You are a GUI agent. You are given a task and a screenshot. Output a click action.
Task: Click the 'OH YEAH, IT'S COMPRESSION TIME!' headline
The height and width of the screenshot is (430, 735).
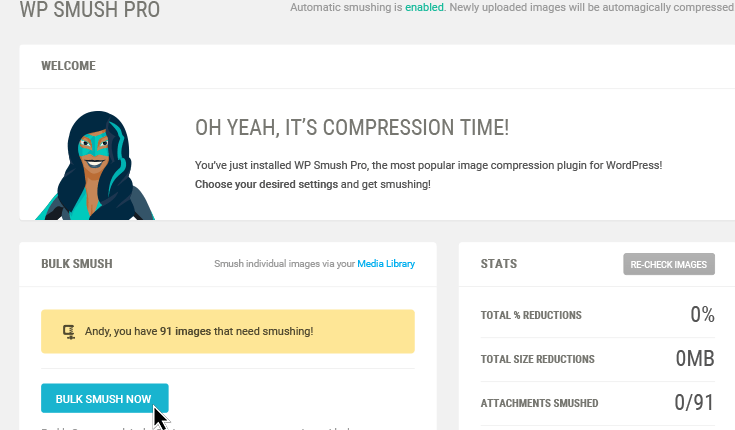pyautogui.click(x=352, y=128)
